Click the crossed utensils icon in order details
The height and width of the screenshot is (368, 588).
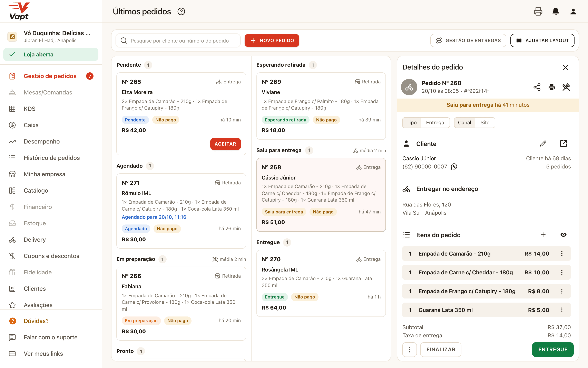[566, 87]
